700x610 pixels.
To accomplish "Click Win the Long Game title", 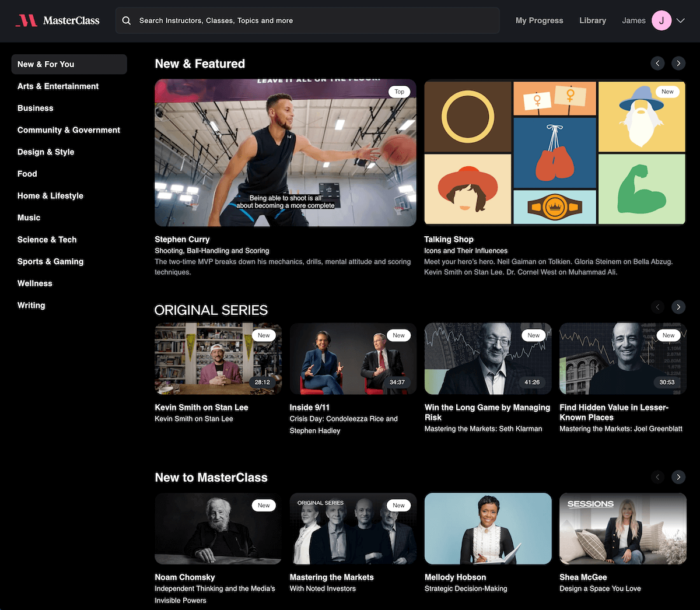I will click(488, 412).
